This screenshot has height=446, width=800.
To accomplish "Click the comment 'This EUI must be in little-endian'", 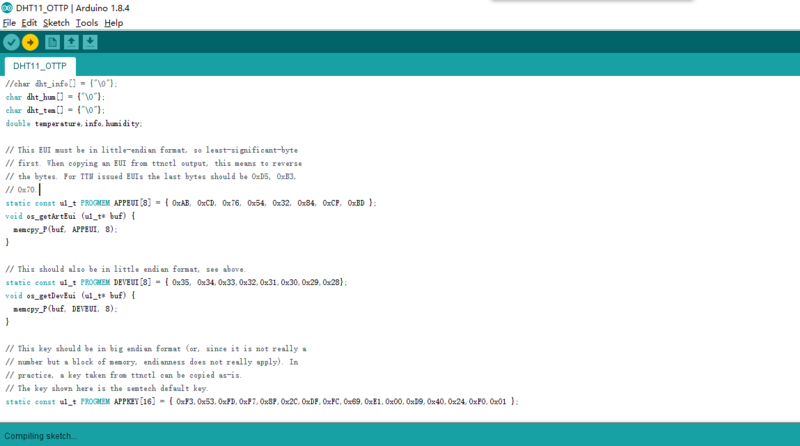I will [152, 150].
